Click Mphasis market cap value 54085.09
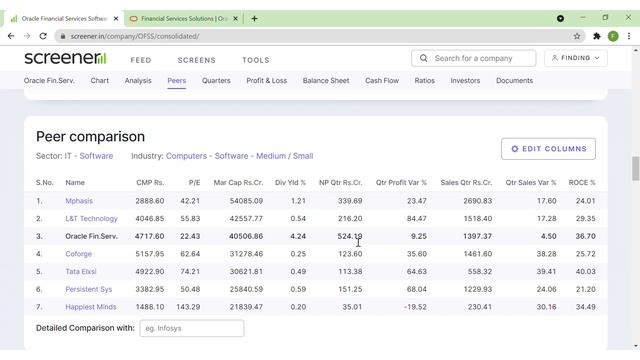This screenshot has height=360, width=640. (246, 201)
